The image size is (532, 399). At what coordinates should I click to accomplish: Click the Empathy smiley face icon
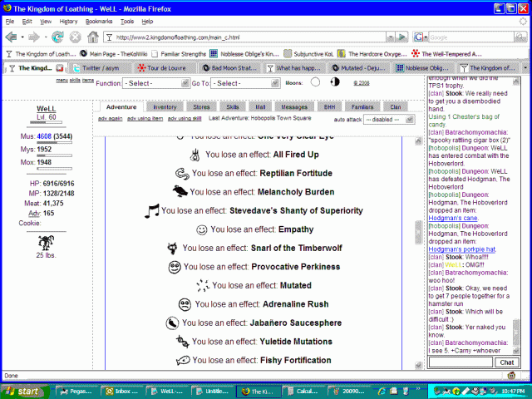click(x=201, y=229)
